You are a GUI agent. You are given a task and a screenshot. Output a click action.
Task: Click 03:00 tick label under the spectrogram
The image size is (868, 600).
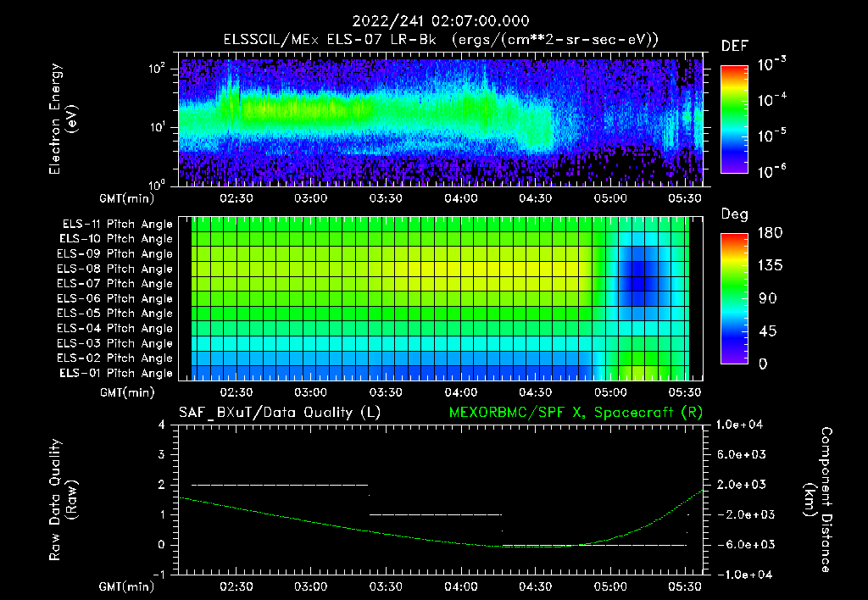(310, 198)
